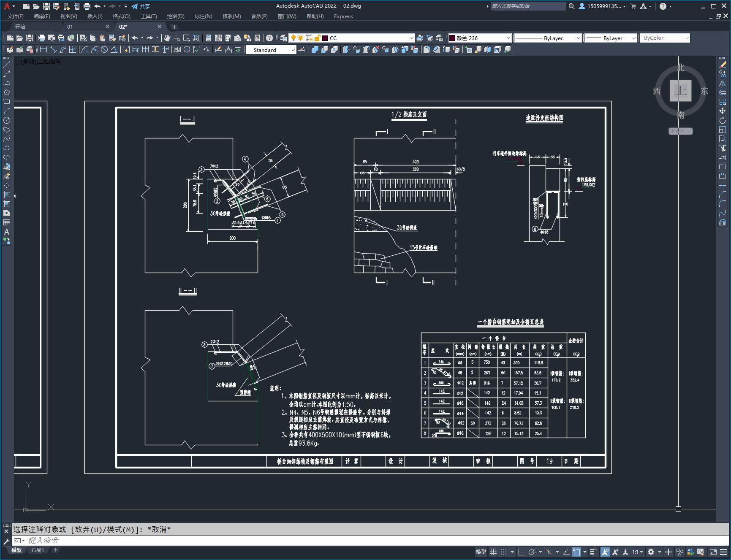Open the QuickCalc calculator icon
731x560 pixels.
click(257, 38)
